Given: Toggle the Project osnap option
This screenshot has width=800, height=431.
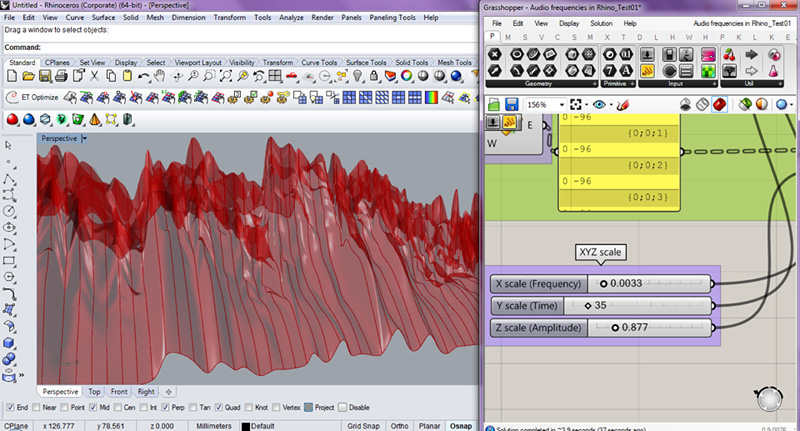Looking at the screenshot, I should coord(308,407).
